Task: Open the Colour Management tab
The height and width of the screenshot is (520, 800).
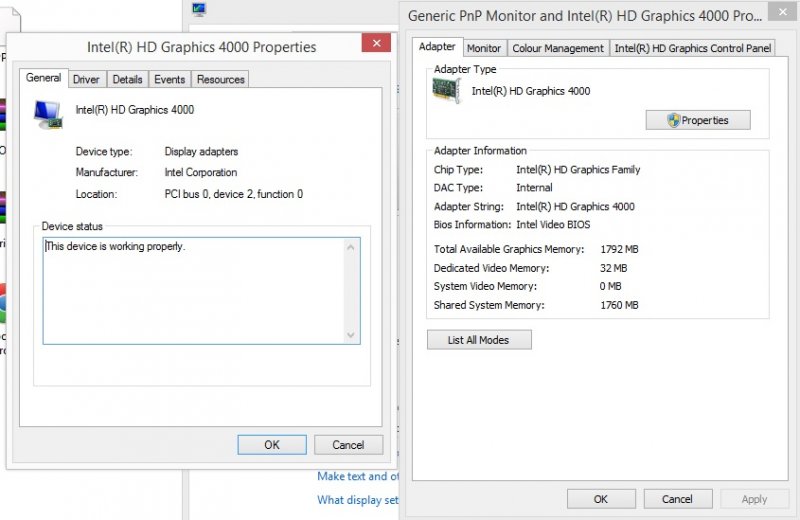Action: click(x=558, y=48)
